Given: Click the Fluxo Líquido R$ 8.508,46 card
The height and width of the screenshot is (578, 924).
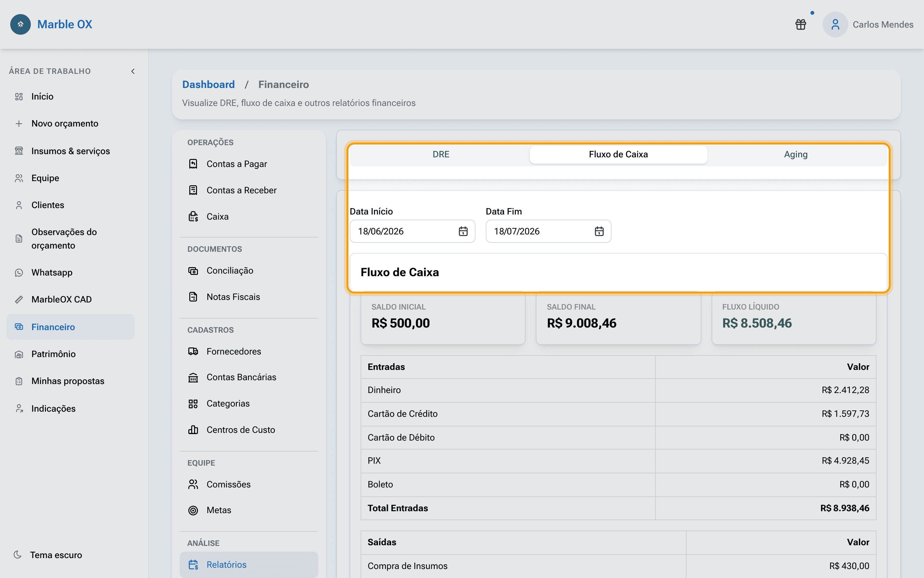Looking at the screenshot, I should [x=794, y=318].
